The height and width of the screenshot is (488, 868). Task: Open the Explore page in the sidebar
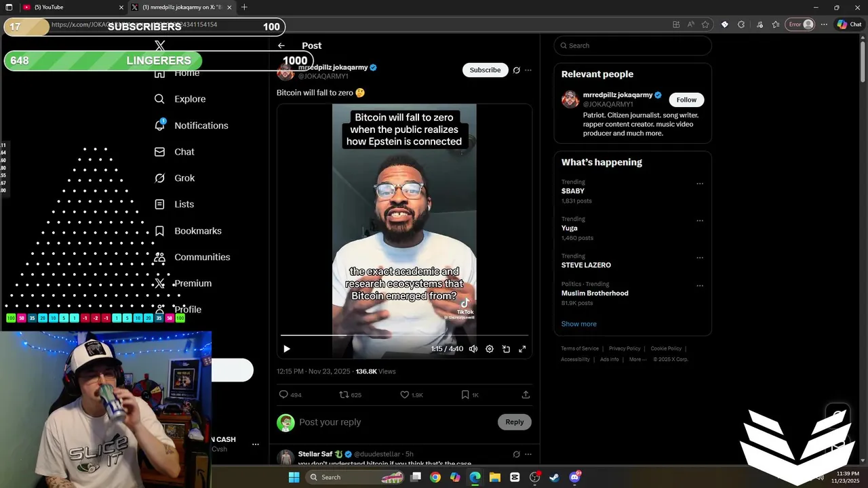tap(180, 99)
